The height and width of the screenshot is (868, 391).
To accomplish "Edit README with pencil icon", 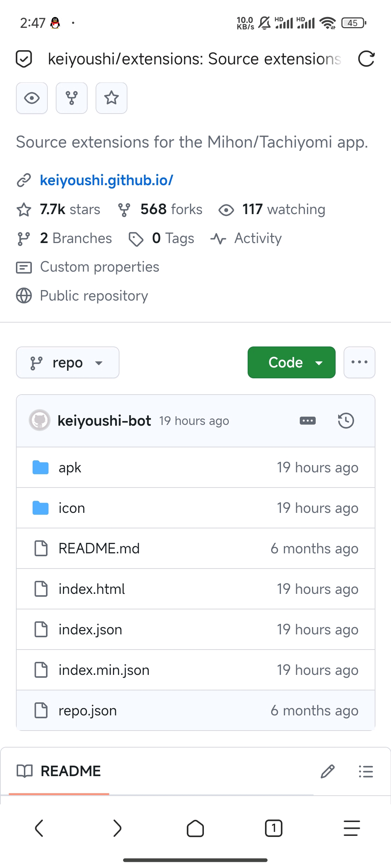I will 327,771.
